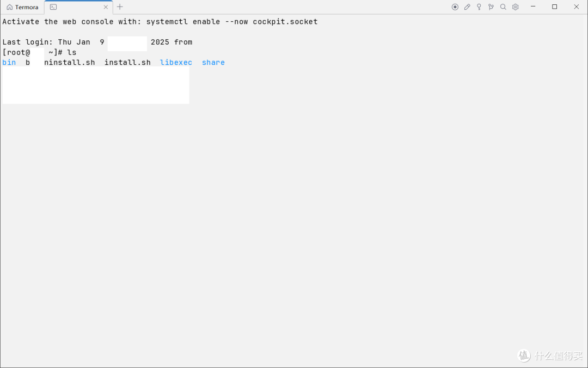Open a new tab with the plus button
The image size is (588, 368).
pyautogui.click(x=119, y=7)
